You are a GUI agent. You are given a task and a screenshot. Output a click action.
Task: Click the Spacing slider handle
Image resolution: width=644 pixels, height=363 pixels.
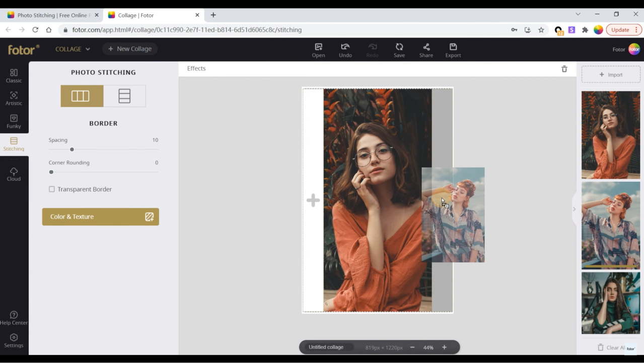(x=72, y=149)
